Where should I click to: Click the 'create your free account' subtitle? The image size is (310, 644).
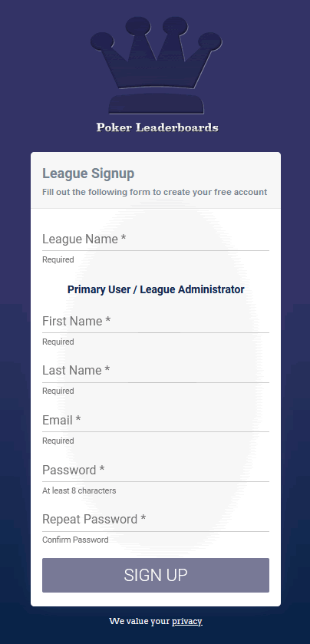point(155,192)
